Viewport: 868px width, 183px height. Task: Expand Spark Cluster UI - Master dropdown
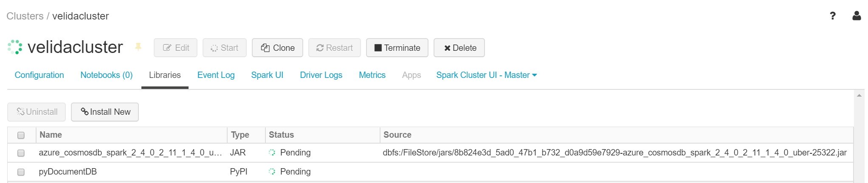[487, 75]
